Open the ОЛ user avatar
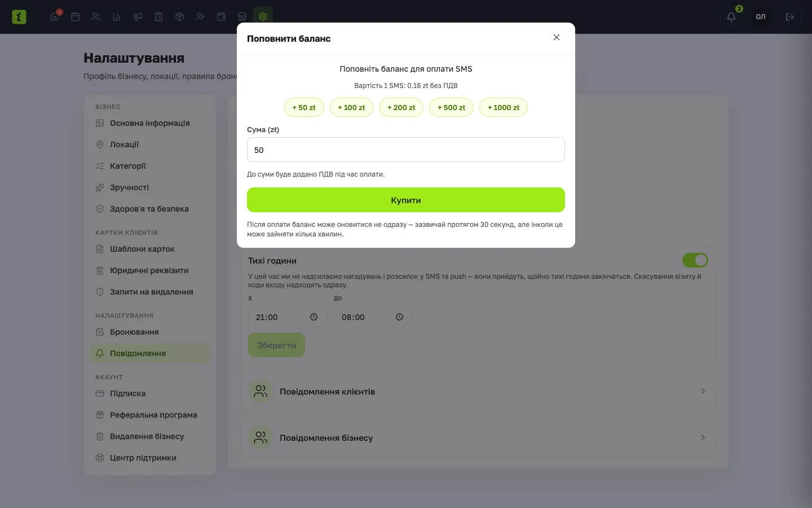812x508 pixels. point(761,17)
